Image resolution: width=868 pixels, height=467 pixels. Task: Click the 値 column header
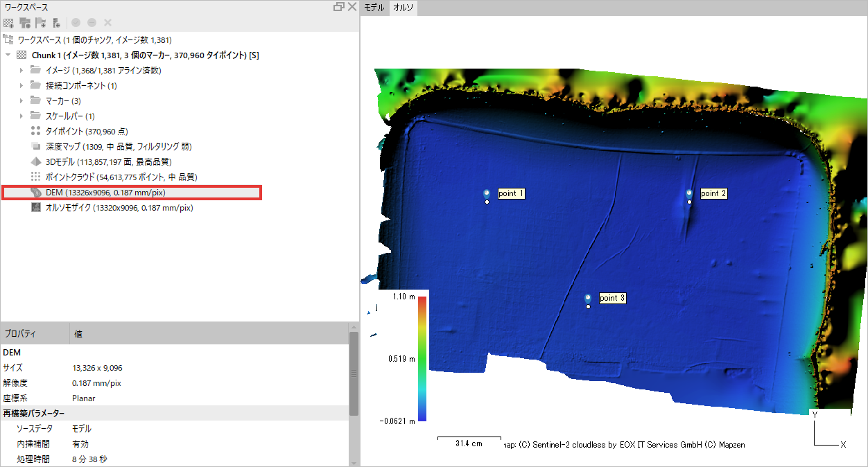[209, 334]
